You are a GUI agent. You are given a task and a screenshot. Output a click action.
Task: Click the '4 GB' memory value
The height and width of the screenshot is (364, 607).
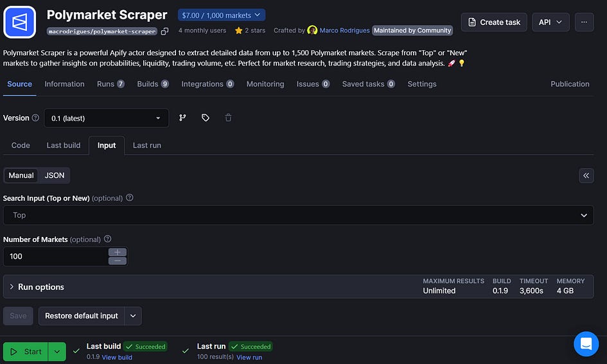point(565,291)
